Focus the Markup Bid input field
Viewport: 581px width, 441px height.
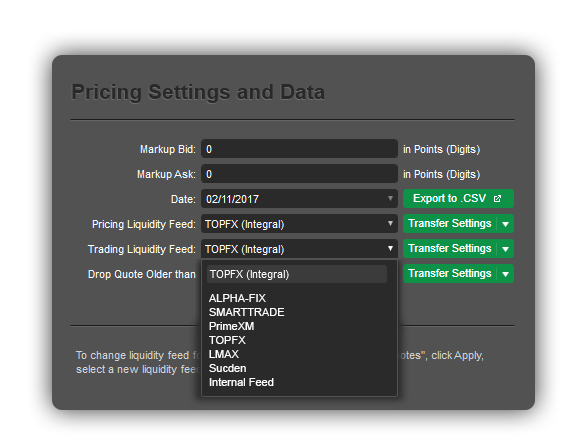[x=299, y=149]
